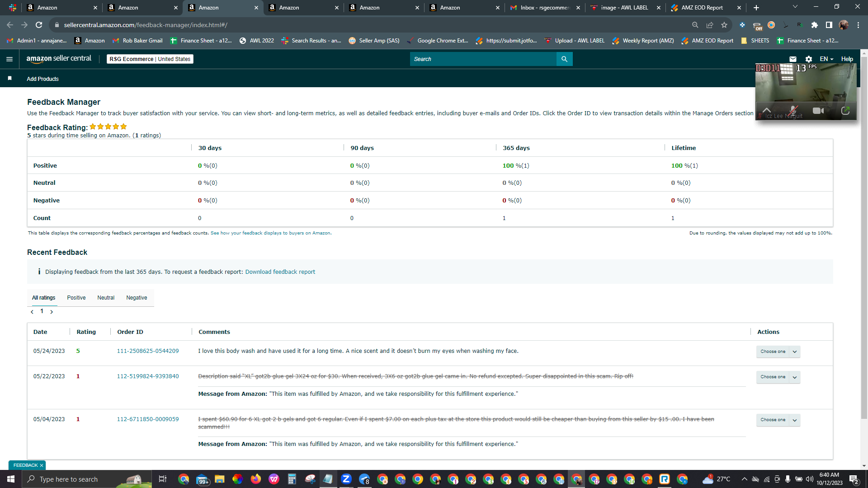Open order 111-2508625-0544209
The image size is (868, 488).
(148, 351)
